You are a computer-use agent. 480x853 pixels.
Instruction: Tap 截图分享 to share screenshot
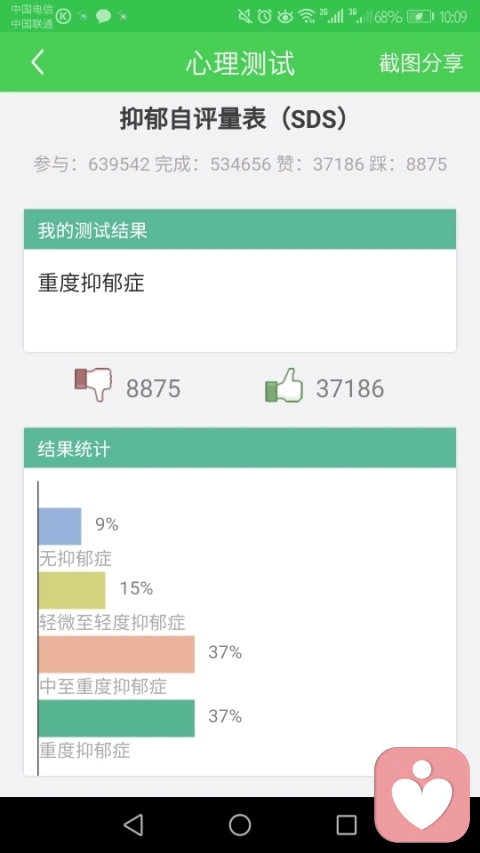421,63
